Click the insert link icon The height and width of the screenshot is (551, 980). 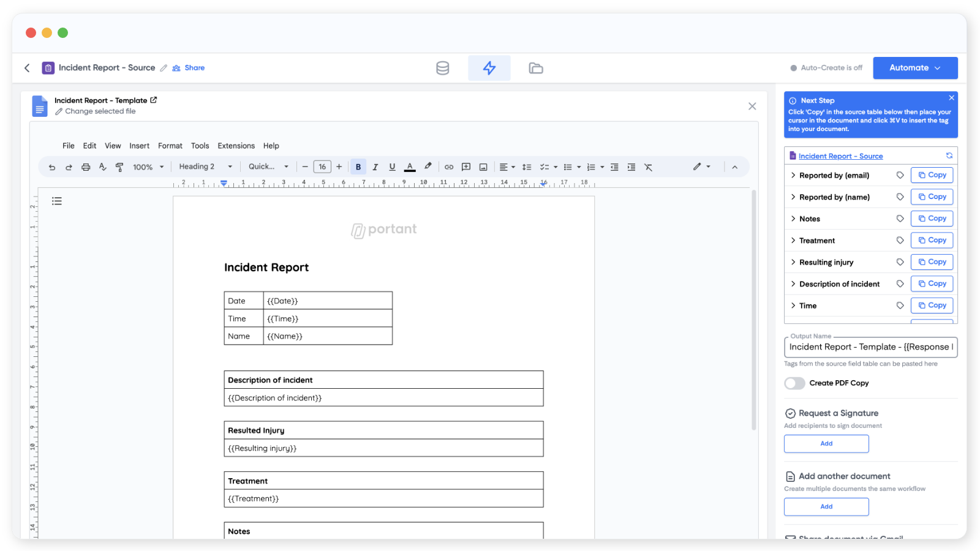coord(449,167)
